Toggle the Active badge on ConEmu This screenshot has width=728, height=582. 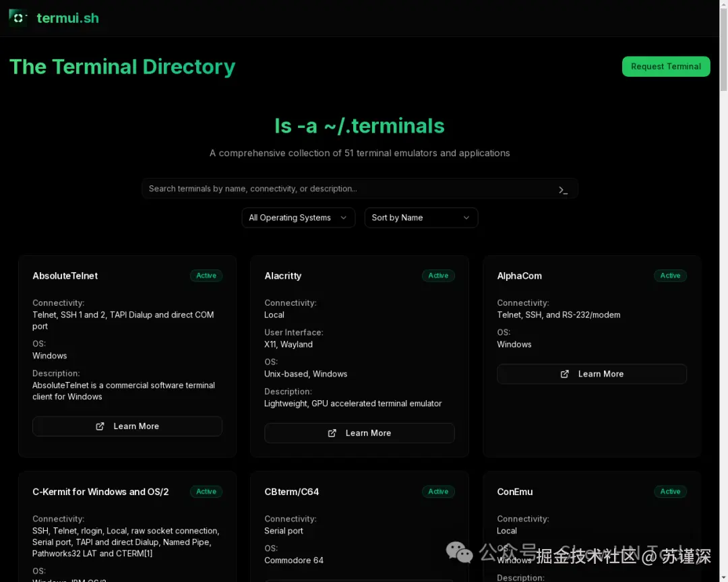670,492
